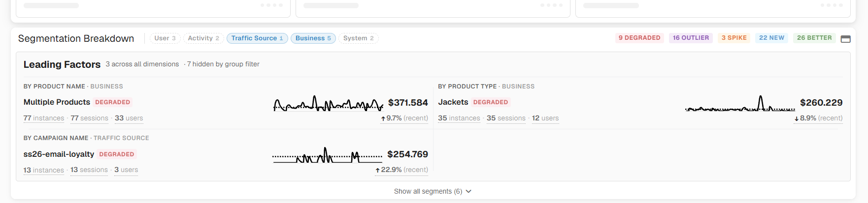Click the 9.7% (recent) change indicator
This screenshot has width=868, height=203.
coord(404,118)
